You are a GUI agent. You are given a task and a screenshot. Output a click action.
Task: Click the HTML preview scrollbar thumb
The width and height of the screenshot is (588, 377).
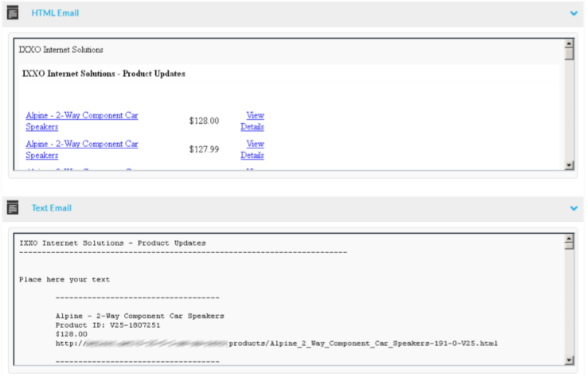tap(569, 54)
